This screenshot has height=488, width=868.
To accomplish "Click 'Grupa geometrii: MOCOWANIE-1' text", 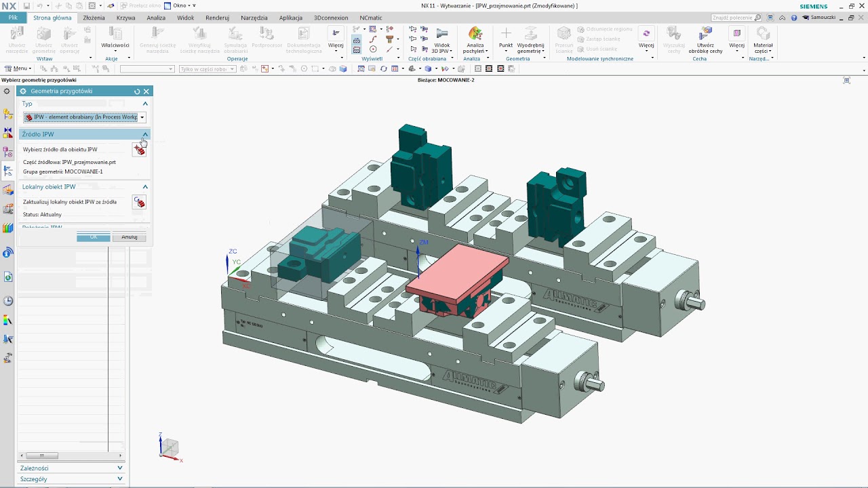I will coord(63,171).
